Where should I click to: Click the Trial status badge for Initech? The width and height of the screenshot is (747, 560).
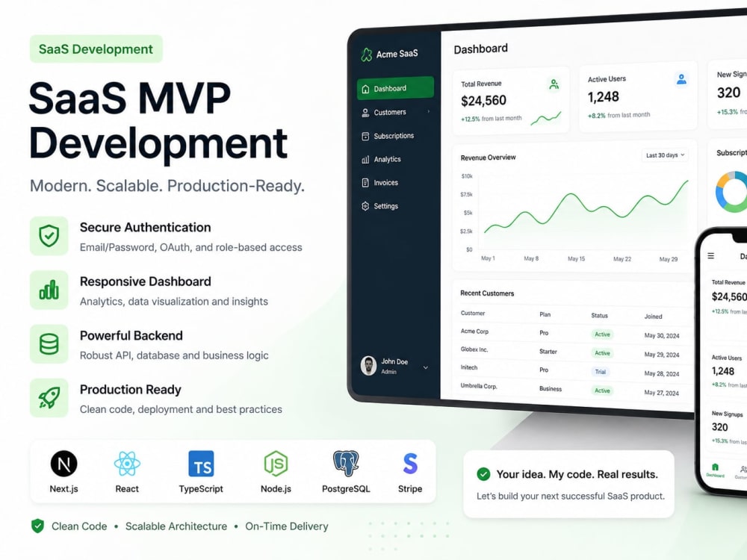601,372
